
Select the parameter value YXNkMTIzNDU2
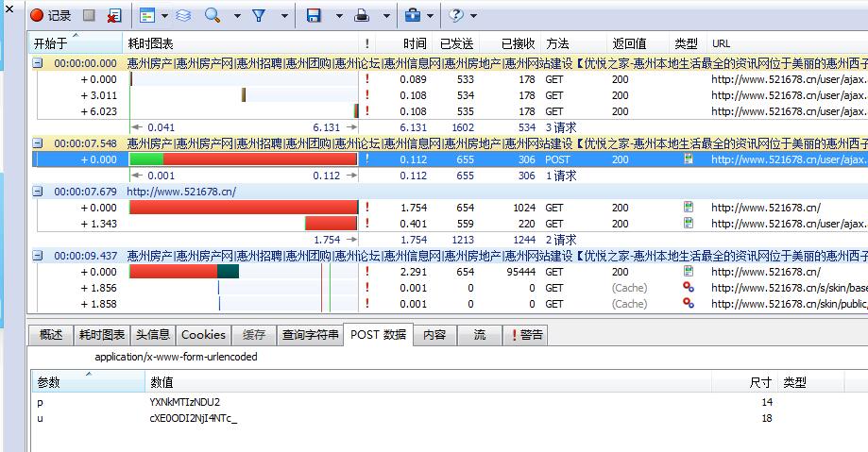point(185,402)
